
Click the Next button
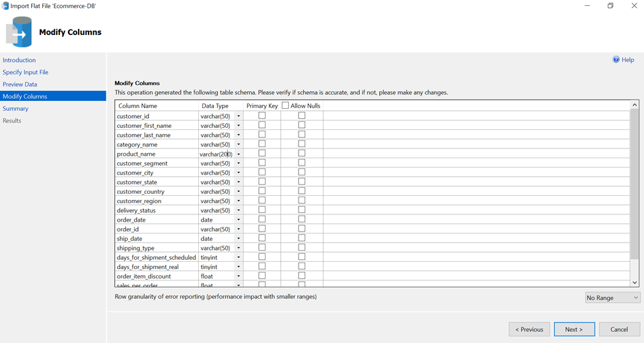point(574,329)
